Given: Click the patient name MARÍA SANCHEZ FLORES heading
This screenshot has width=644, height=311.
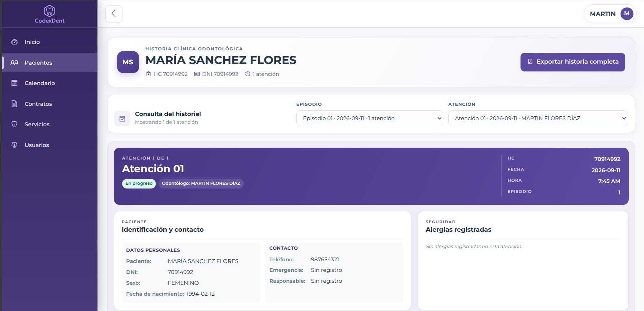Looking at the screenshot, I should (x=221, y=60).
